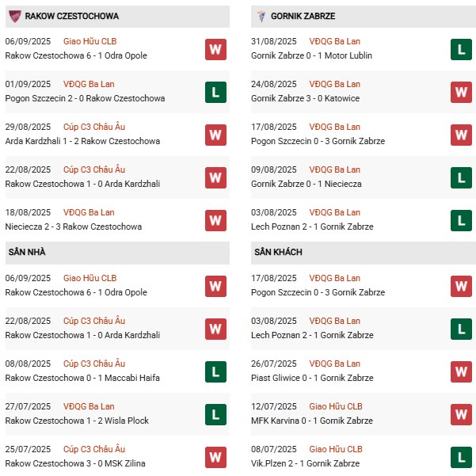
Task: Click the W badge for Rakow 6-1 Odra Opole in the top list
Action: pyautogui.click(x=215, y=49)
